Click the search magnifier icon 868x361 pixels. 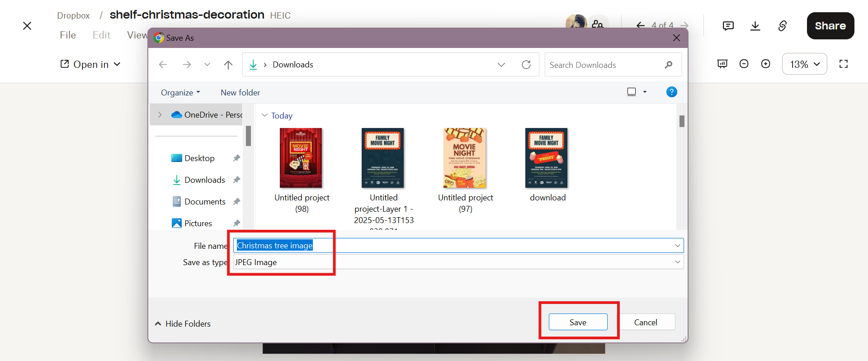[x=669, y=65]
